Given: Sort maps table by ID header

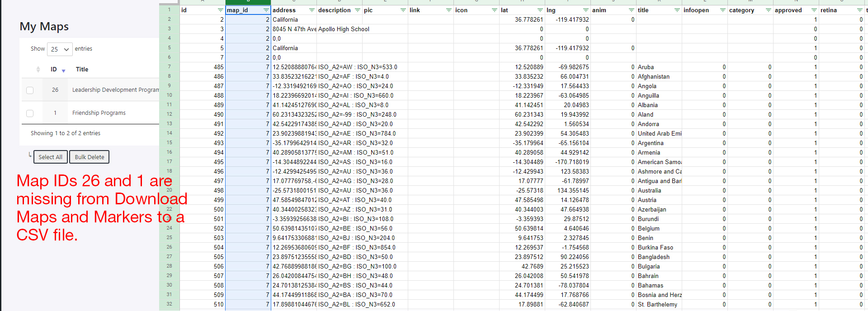Looking at the screenshot, I should [x=54, y=70].
